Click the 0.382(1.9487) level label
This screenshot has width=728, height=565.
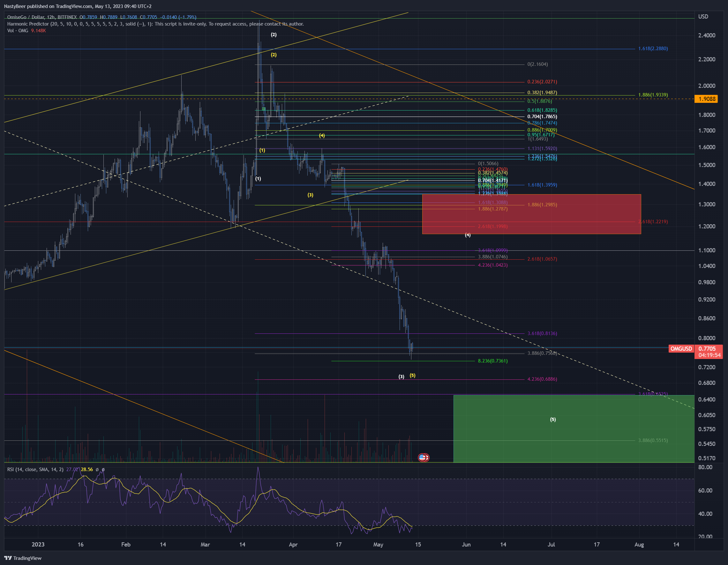coord(542,92)
